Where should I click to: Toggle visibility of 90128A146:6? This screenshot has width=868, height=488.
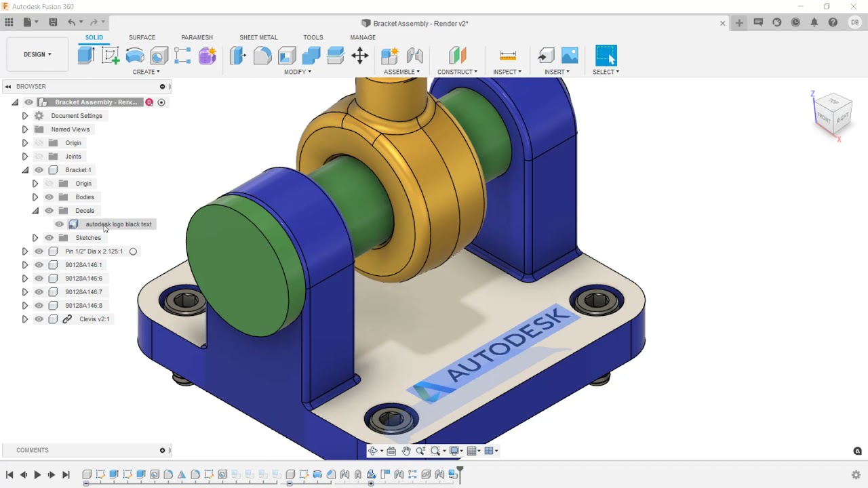coord(39,279)
